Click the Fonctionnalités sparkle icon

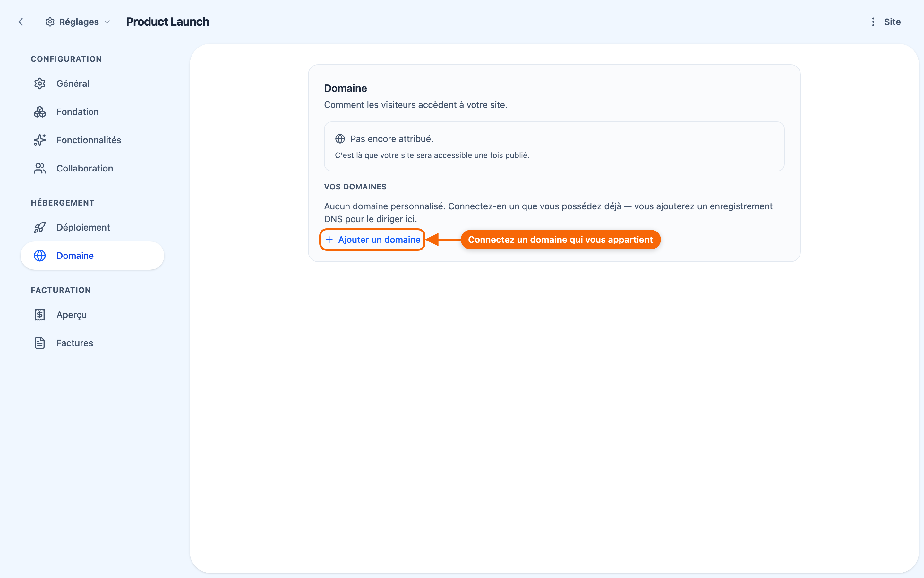pyautogui.click(x=40, y=140)
